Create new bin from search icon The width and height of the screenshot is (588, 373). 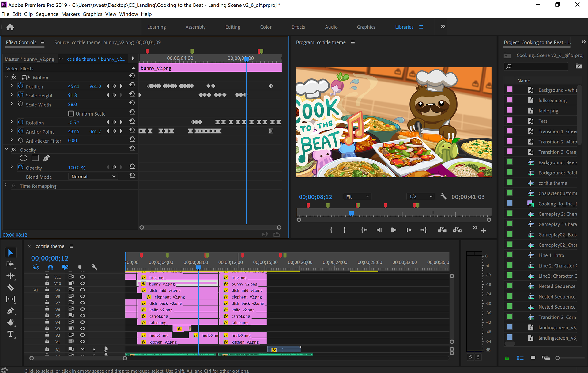(579, 66)
